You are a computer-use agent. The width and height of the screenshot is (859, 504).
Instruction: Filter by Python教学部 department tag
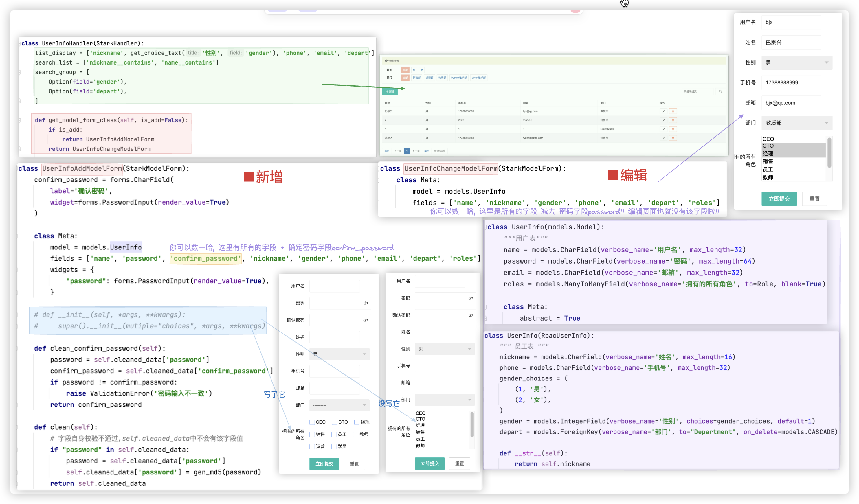pos(459,77)
